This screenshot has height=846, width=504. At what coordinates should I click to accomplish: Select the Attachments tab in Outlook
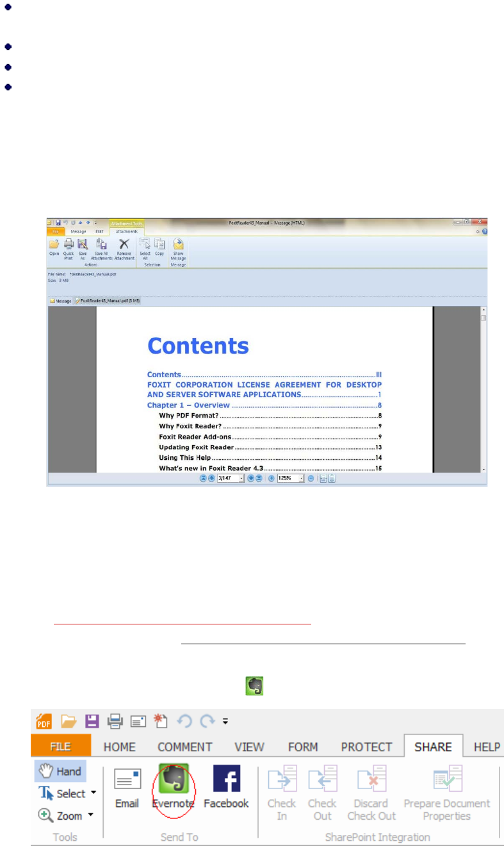click(x=127, y=231)
